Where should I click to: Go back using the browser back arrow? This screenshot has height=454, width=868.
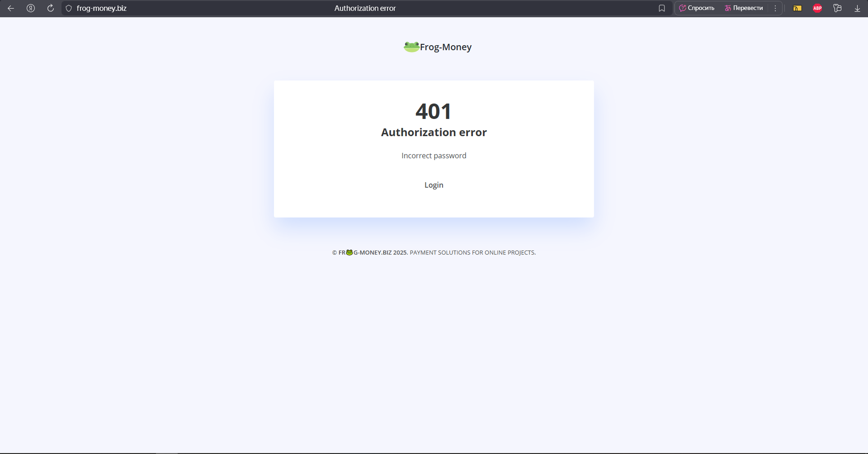click(x=11, y=8)
